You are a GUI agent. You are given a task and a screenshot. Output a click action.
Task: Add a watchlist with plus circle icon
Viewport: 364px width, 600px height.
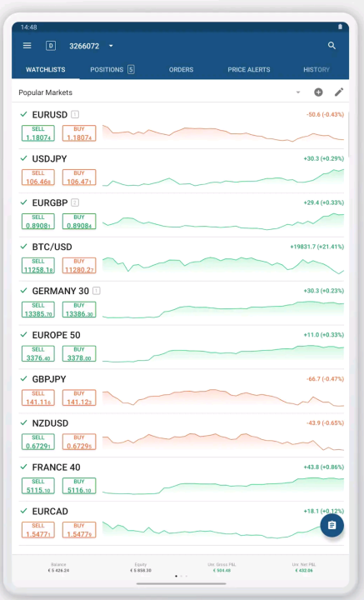[x=318, y=92]
